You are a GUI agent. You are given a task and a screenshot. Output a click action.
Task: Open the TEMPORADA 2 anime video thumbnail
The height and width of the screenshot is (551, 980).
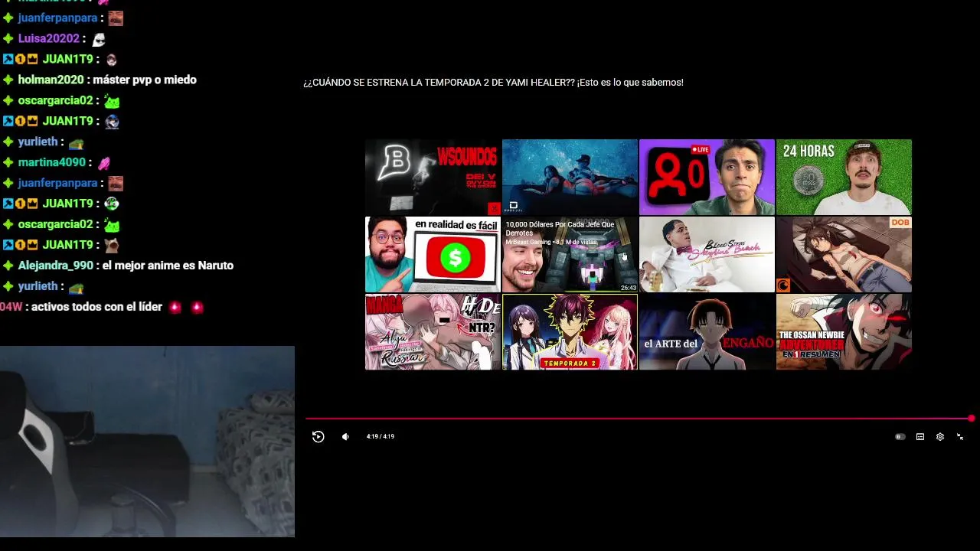coord(570,332)
